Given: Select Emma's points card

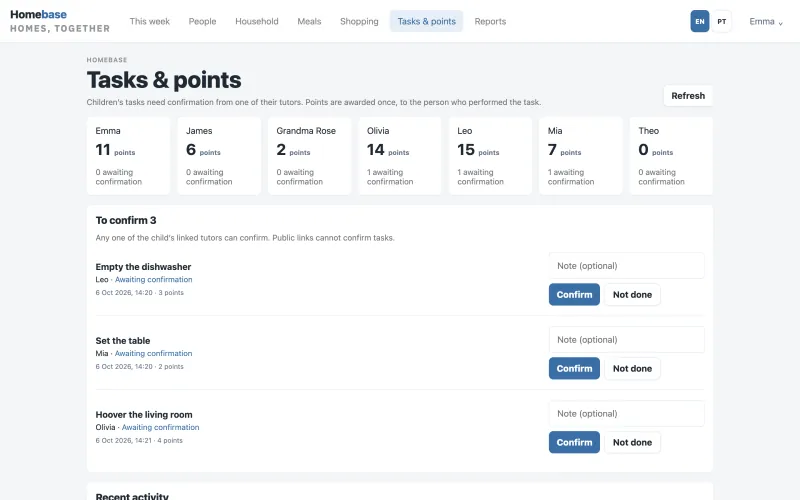Looking at the screenshot, I should click(128, 156).
